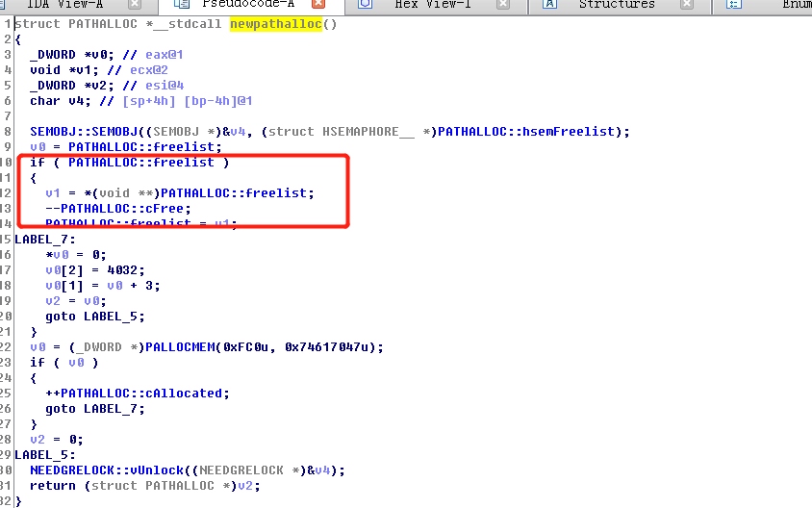This screenshot has height=508, width=812.
Task: Click PATHALLOC::freelist in the v0 assignment line
Action: click(x=141, y=147)
